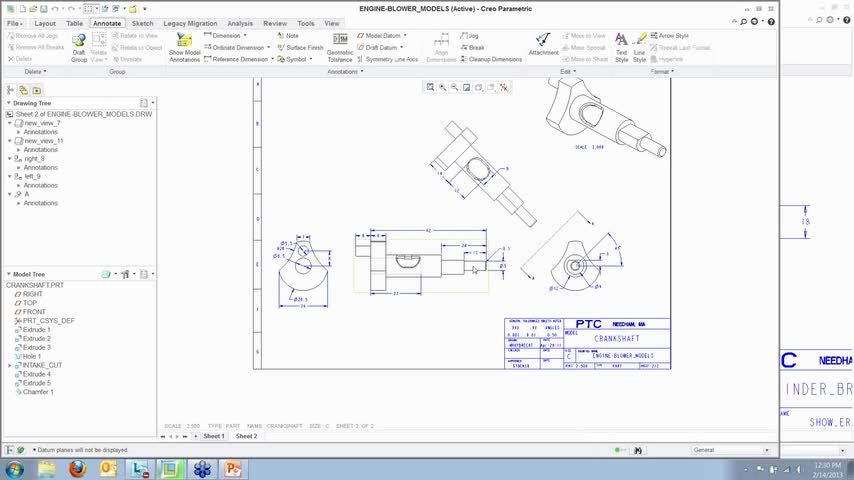Open the Draft Datum dropdown arrow
This screenshot has height=480, width=854.
pyautogui.click(x=402, y=47)
